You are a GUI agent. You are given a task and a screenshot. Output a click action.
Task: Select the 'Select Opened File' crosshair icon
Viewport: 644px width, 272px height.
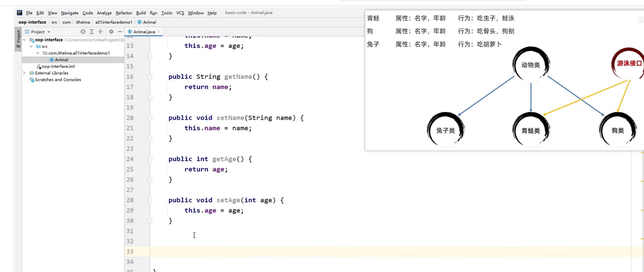point(83,32)
